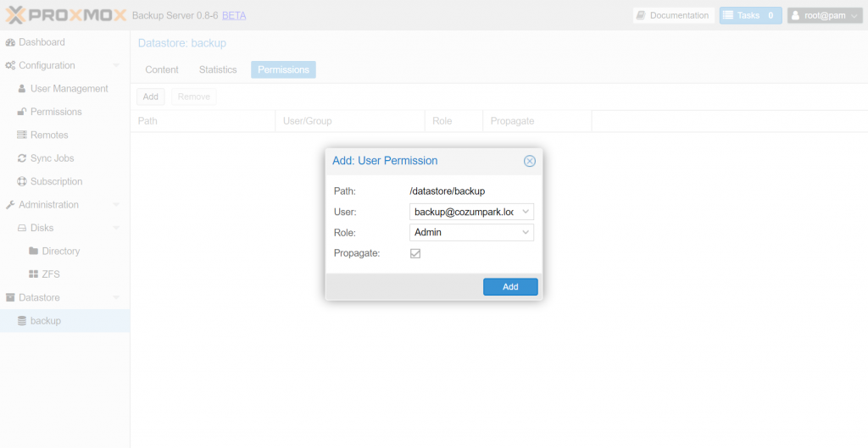Click the Sync Jobs refresh icon
The image size is (868, 448).
point(22,158)
